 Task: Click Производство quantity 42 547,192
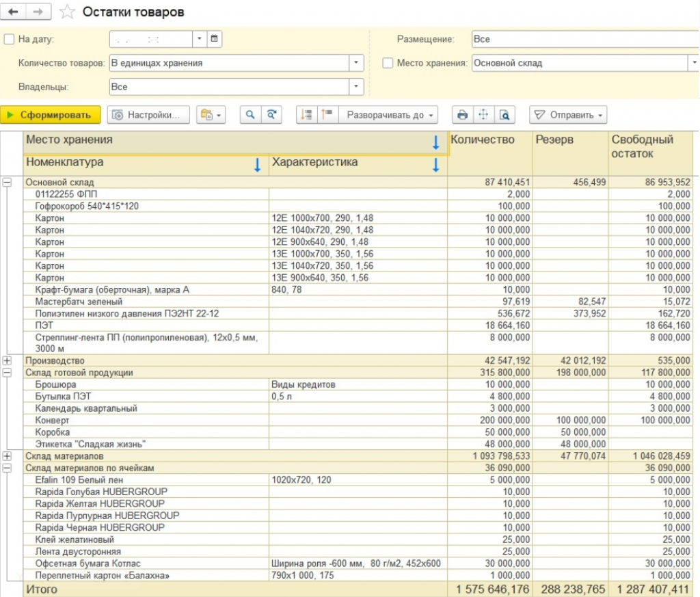pyautogui.click(x=507, y=360)
